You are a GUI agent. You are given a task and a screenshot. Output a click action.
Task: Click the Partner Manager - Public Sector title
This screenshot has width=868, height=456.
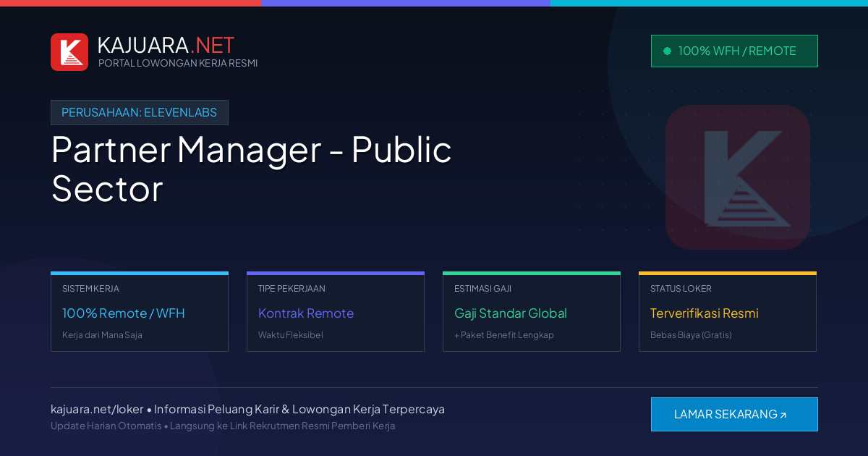(252, 169)
